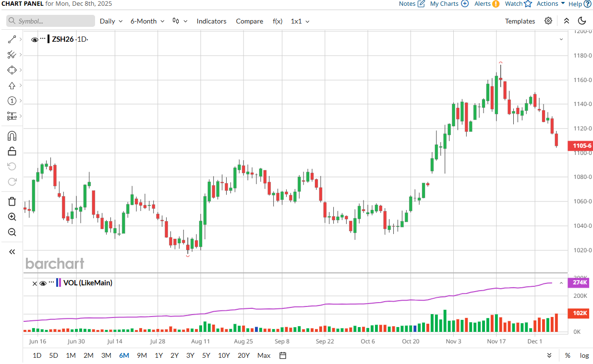Viewport: 593px width, 364px height.
Task: Select the Max range button
Action: [x=264, y=355]
